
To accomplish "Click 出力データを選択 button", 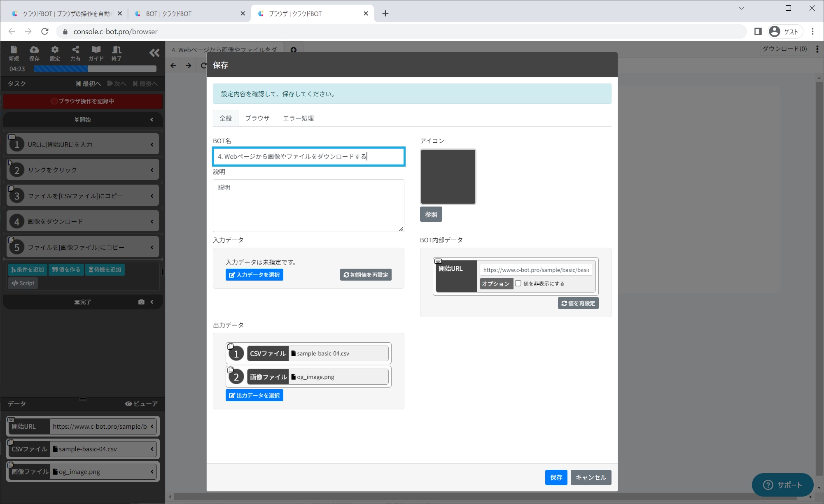I will pos(254,395).
